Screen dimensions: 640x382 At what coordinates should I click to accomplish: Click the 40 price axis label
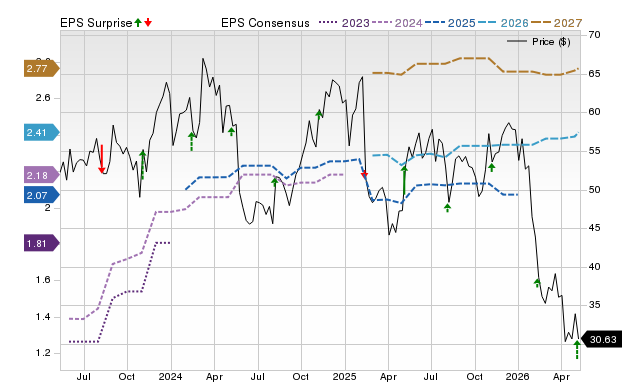tap(594, 267)
